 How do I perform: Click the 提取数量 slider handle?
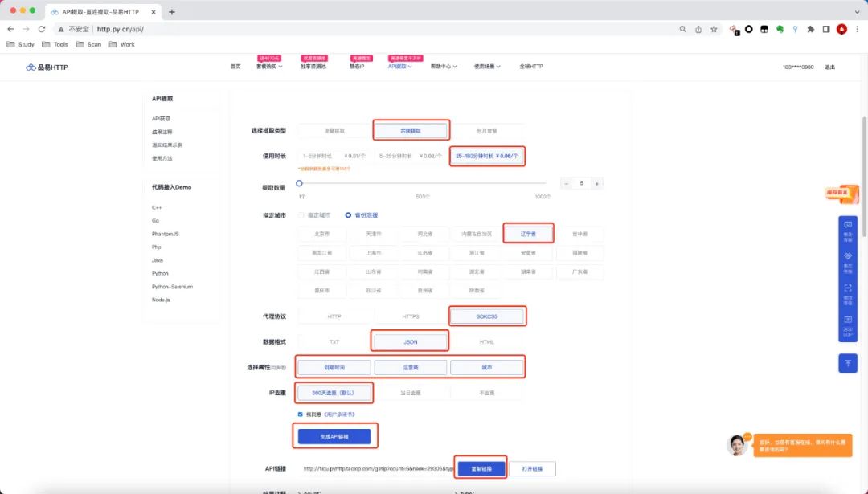coord(300,183)
